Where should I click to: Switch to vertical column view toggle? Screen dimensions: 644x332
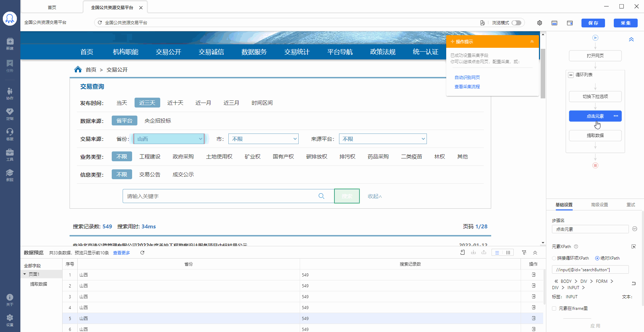point(508,253)
